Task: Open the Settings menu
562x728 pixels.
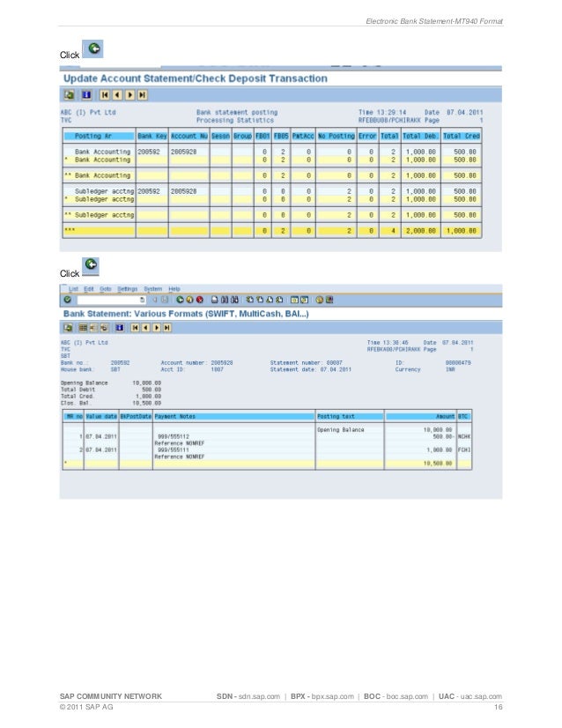Action: [128, 289]
